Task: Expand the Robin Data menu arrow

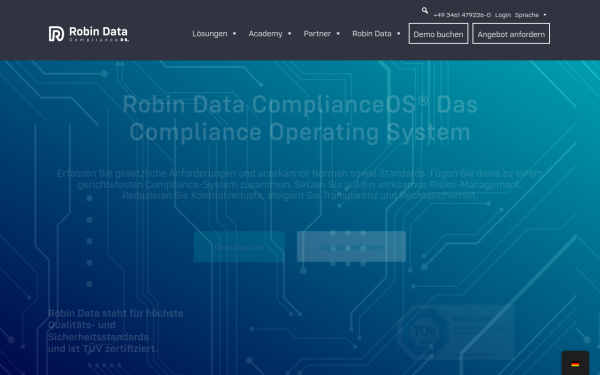Action: [399, 34]
